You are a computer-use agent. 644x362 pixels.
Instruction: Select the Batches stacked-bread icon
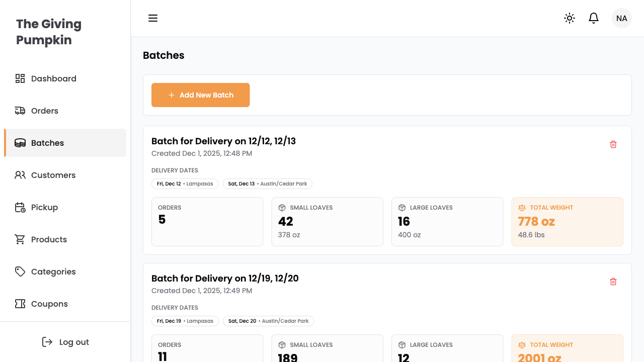click(x=20, y=143)
